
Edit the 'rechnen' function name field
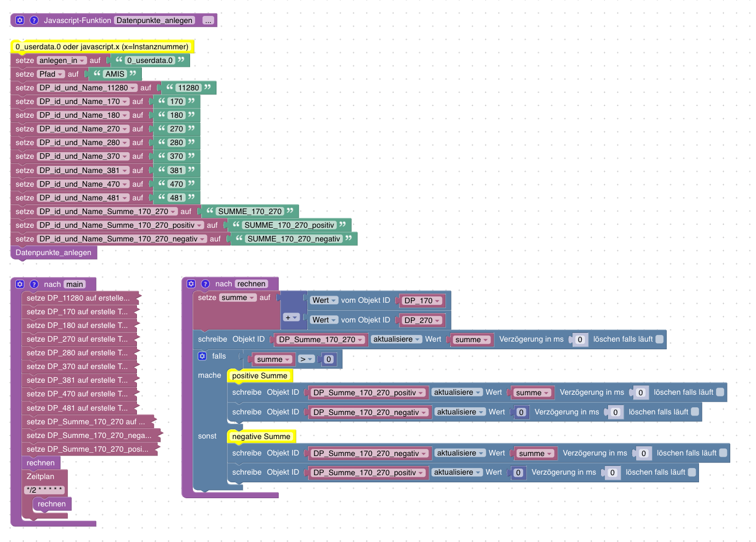[x=251, y=284]
